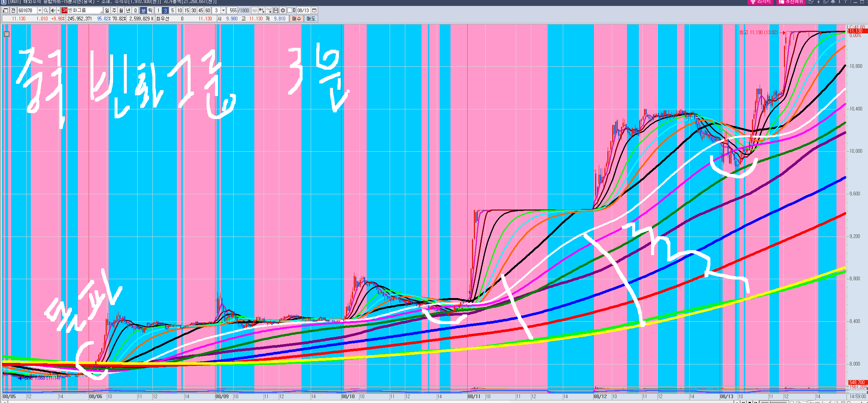Click the 최우선 priority label
This screenshot has width=868, height=403.
162,19
